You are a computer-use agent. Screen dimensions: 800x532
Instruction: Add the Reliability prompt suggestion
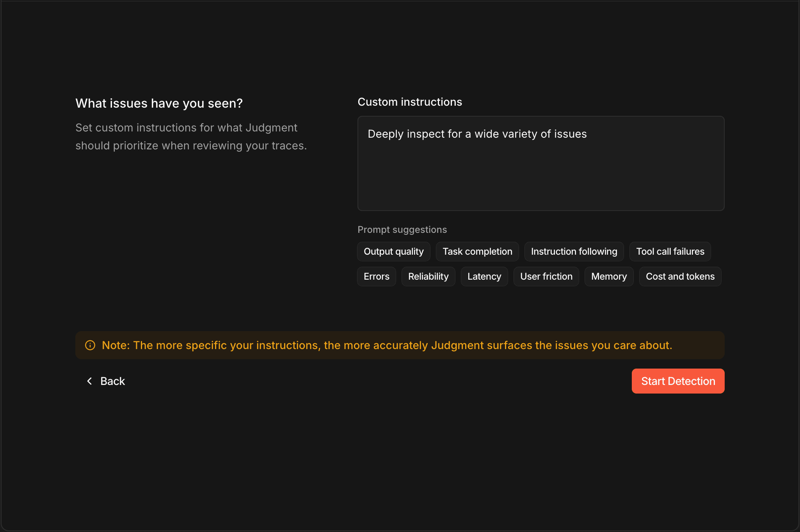point(428,277)
